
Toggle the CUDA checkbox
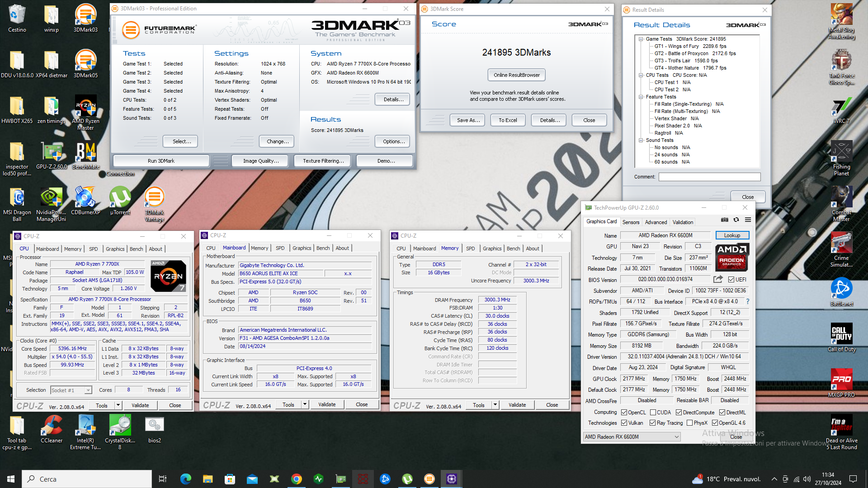[x=653, y=413]
